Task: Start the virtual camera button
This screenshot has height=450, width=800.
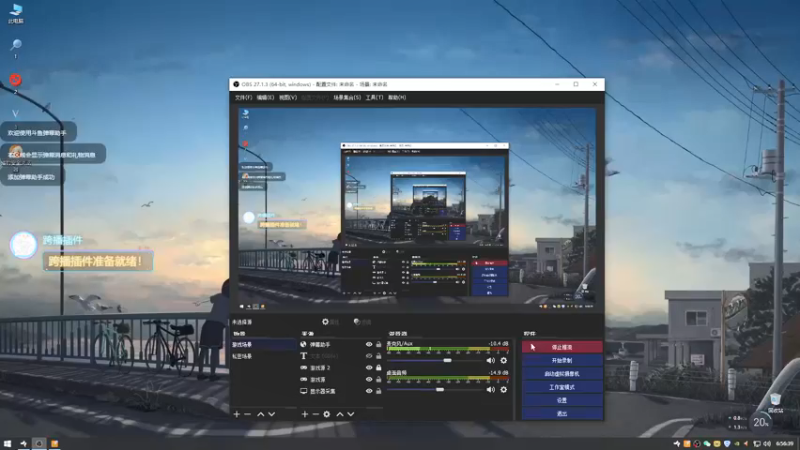Action: click(562, 373)
